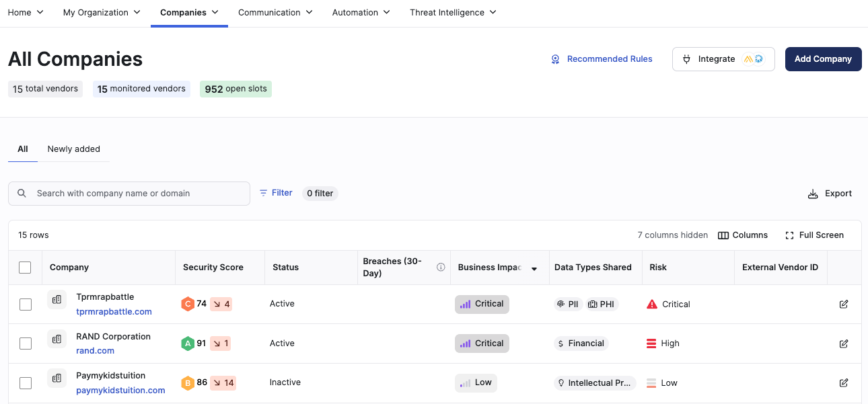Screen dimensions: 868x404
Task: Click the PHI data type tag
Action: pyautogui.click(x=602, y=305)
